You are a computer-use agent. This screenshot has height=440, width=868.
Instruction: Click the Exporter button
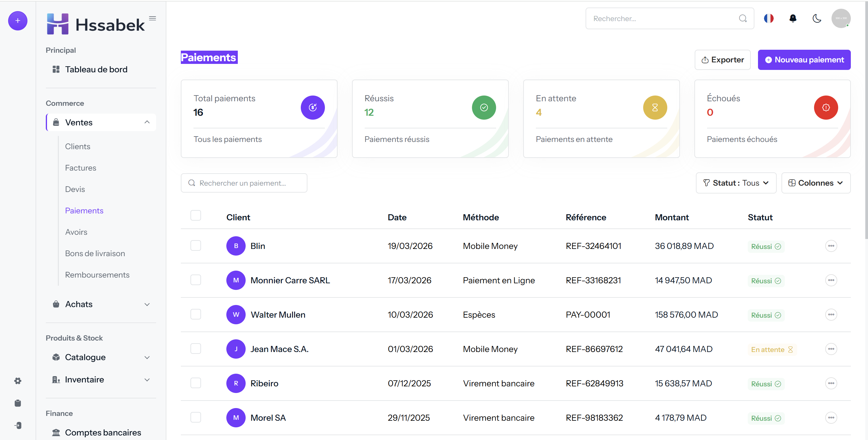pos(722,60)
